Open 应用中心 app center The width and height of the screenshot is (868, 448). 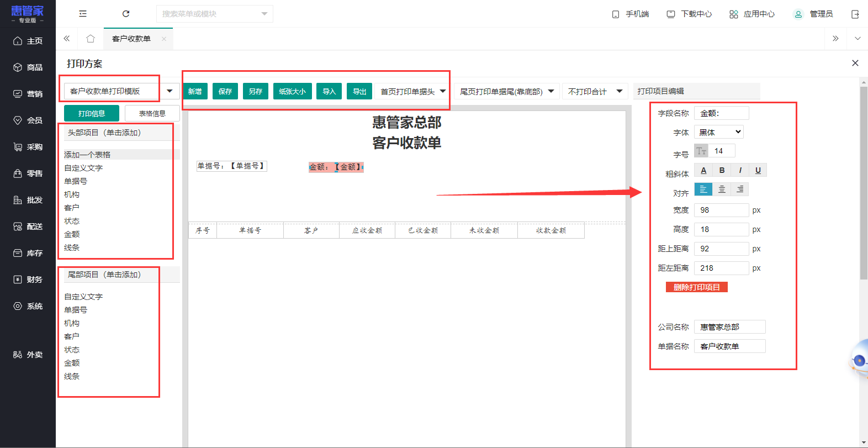coord(752,14)
